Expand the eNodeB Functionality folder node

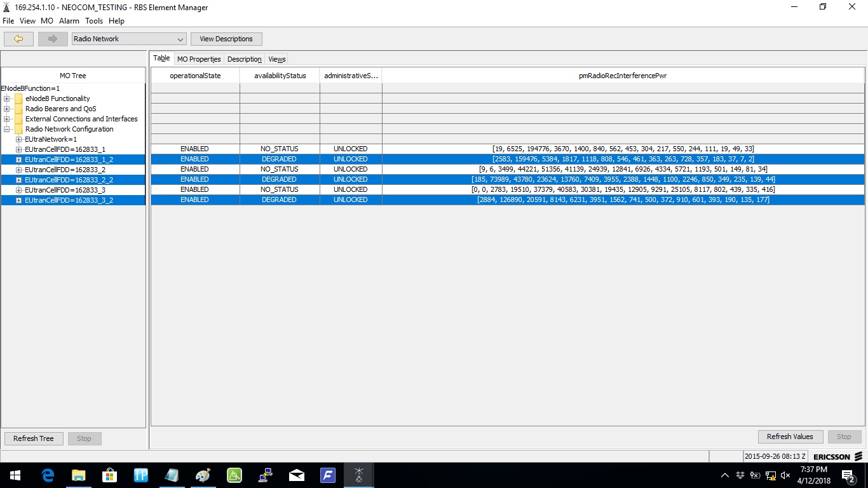[x=7, y=98]
